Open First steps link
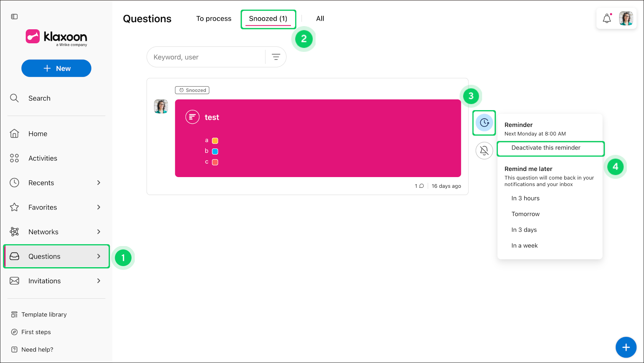644x363 pixels. [36, 332]
